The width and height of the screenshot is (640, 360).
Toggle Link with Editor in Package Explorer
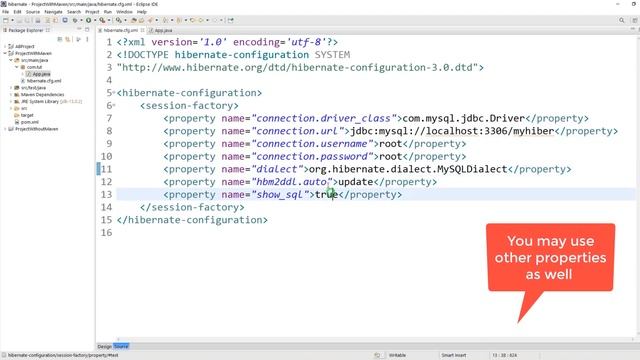(x=68, y=39)
